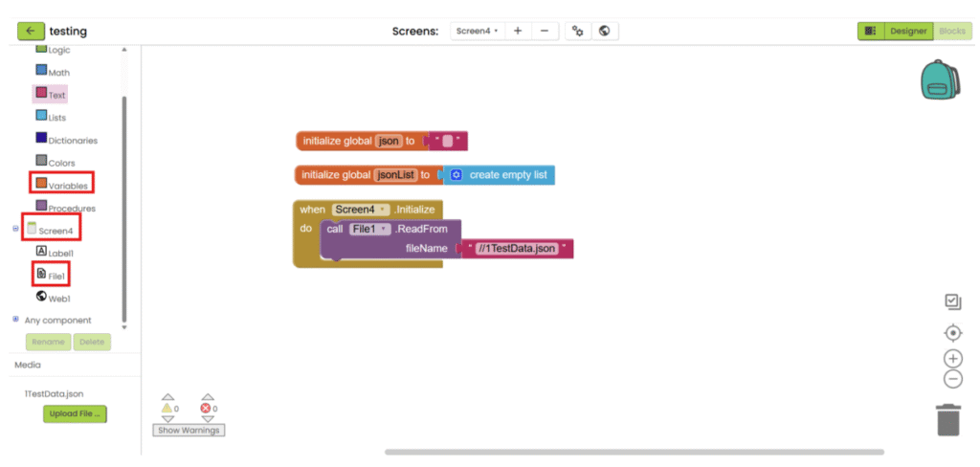Expand the Any component tree node

click(16, 320)
